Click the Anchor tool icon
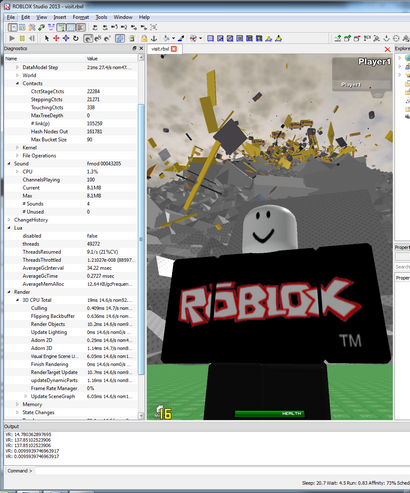 tap(154, 39)
